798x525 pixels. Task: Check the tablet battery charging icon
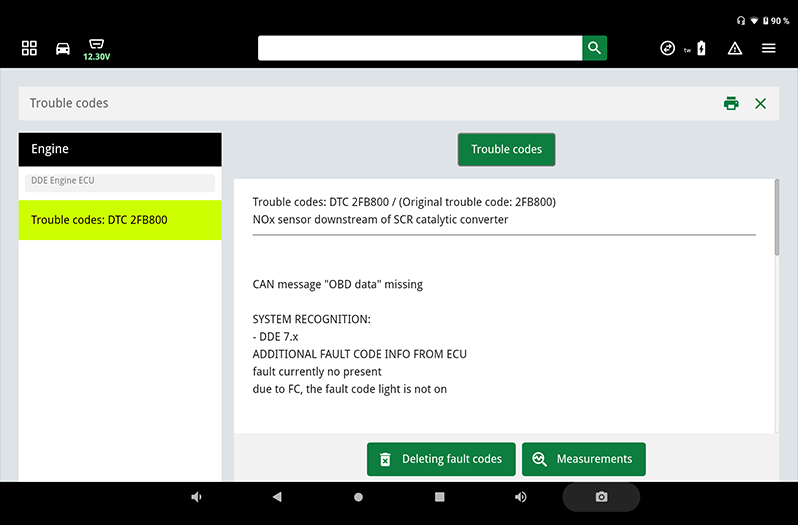click(700, 48)
